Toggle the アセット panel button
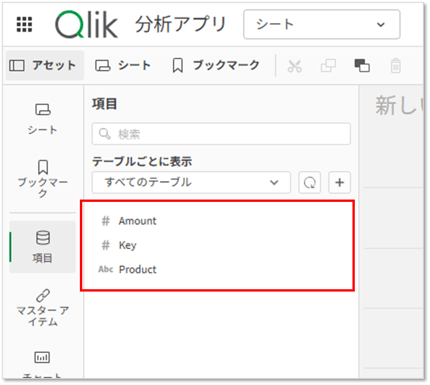The image size is (430, 385). 45,66
